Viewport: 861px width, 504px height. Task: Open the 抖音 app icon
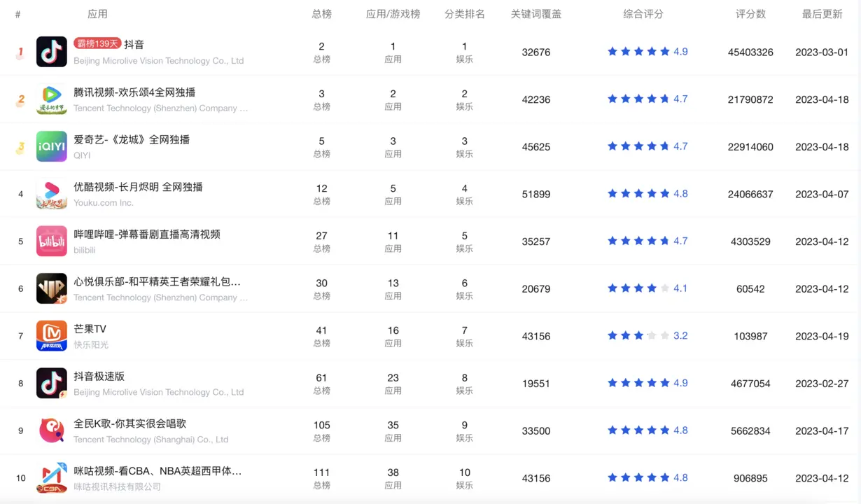click(52, 52)
